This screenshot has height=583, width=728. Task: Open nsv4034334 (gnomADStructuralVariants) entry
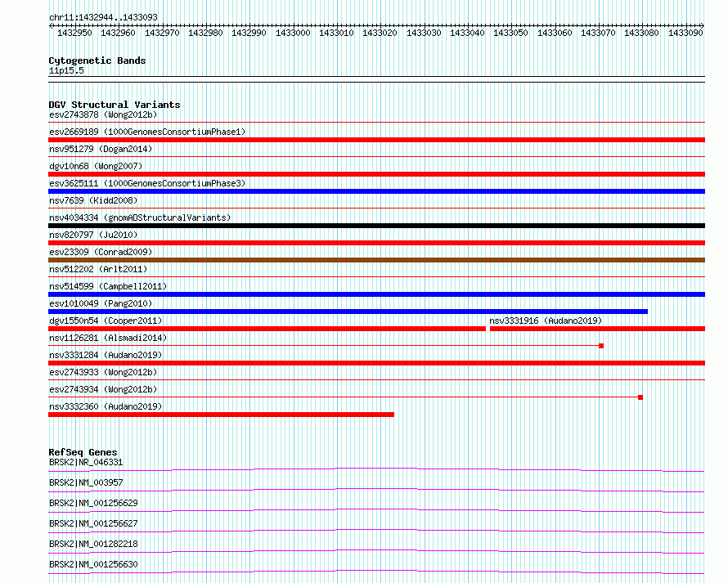pos(140,218)
